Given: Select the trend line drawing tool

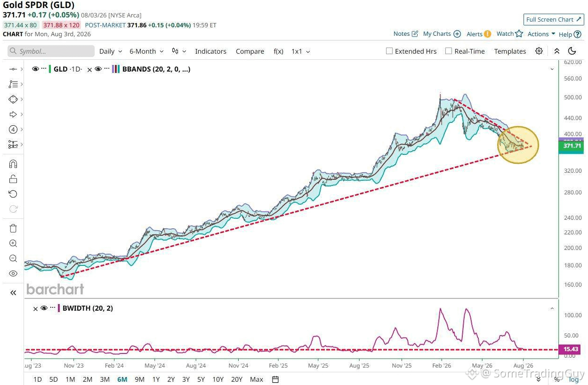Looking at the screenshot, I should tap(13, 69).
